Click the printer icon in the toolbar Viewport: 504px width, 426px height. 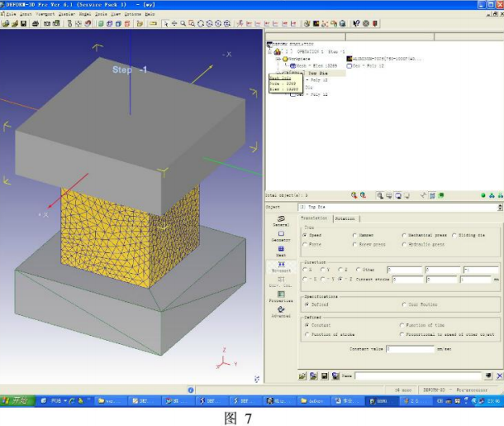coord(36,23)
